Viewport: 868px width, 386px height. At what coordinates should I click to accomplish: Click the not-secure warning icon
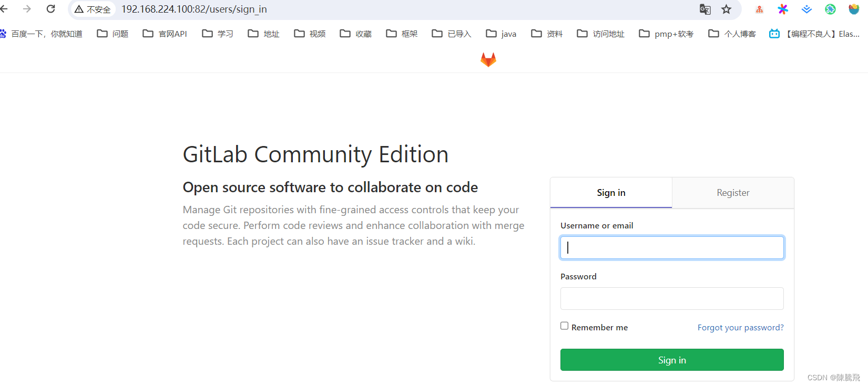[79, 9]
